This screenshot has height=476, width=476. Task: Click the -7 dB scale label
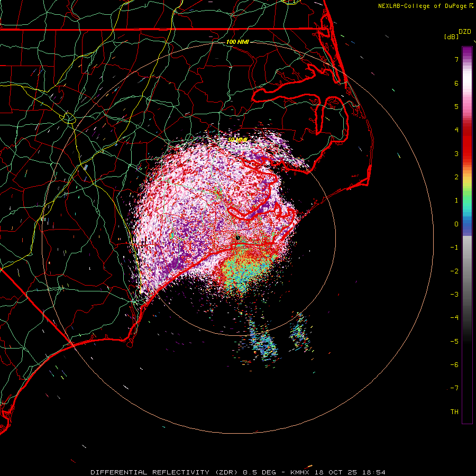click(x=454, y=388)
